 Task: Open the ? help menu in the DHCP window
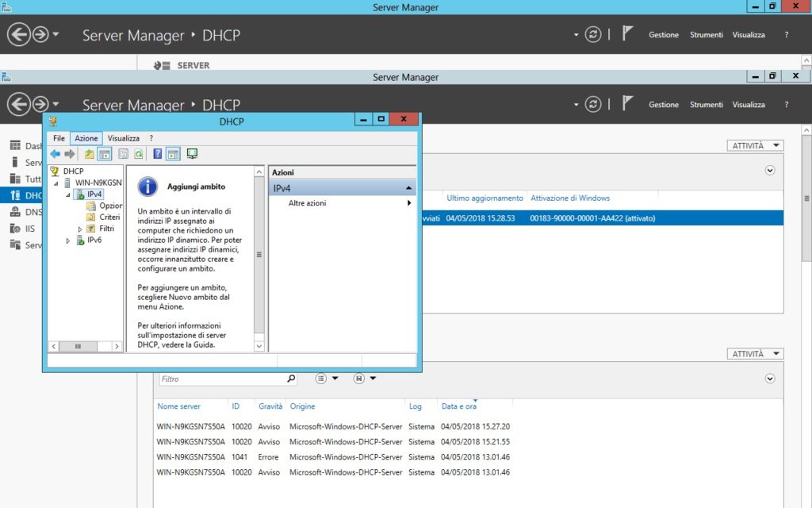click(151, 138)
